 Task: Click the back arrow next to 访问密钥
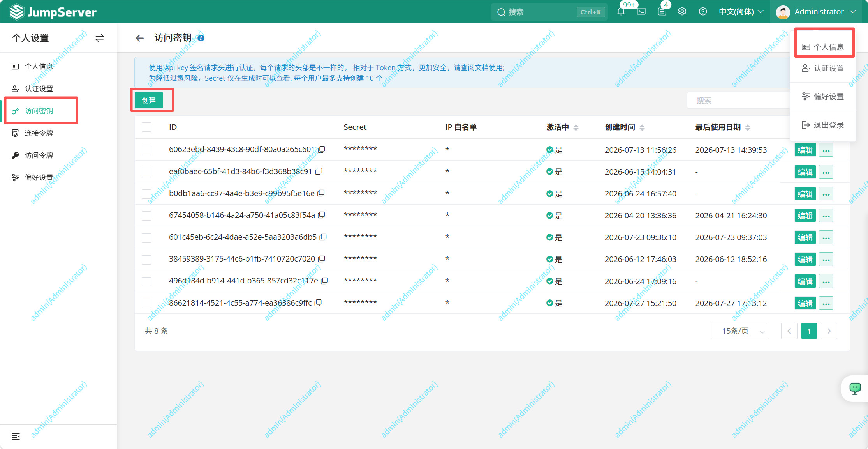(x=140, y=38)
